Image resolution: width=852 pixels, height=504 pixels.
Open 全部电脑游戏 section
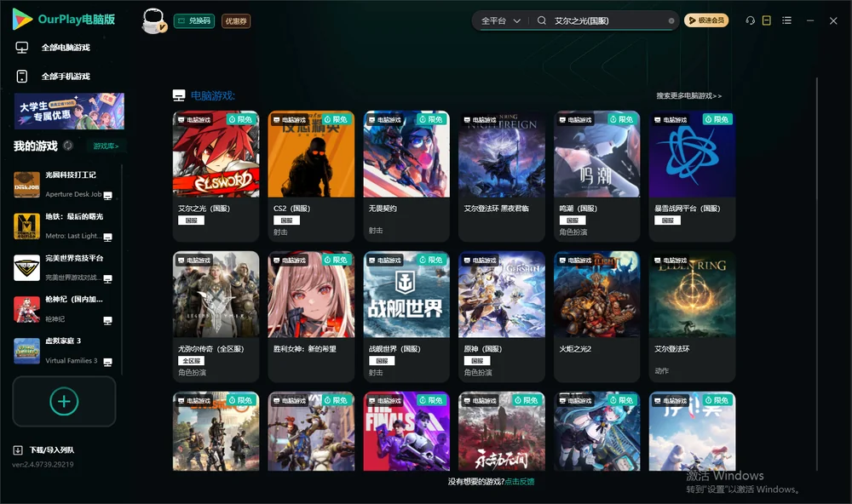click(x=66, y=48)
